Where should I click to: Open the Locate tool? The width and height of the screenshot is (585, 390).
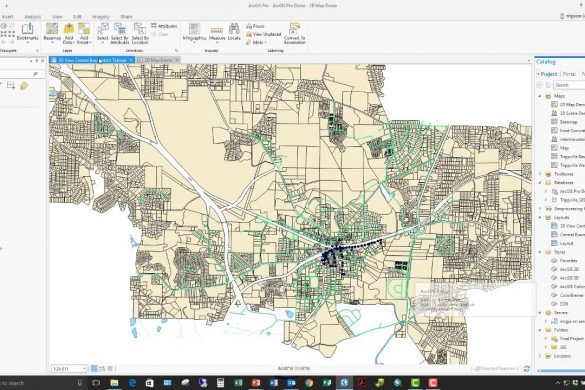[x=234, y=32]
